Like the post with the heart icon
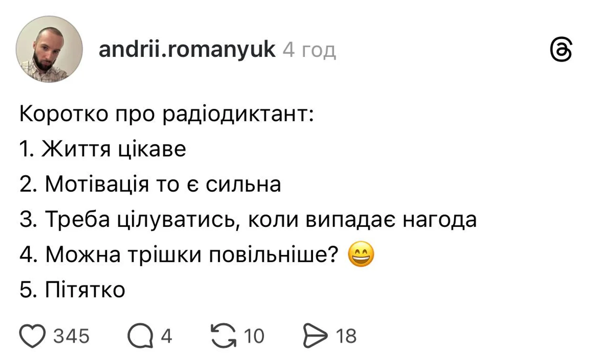598x364 pixels. 33,336
